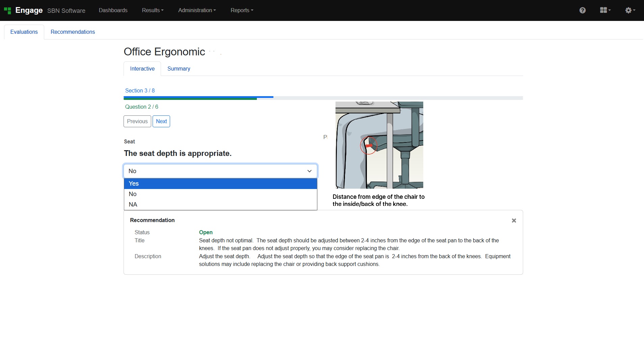Expand the Results dropdown menu
The height and width of the screenshot is (351, 644).
coord(153,10)
